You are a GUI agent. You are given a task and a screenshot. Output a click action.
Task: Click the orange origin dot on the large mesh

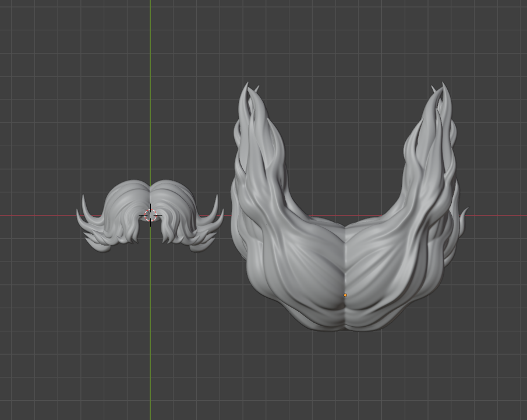pos(345,295)
